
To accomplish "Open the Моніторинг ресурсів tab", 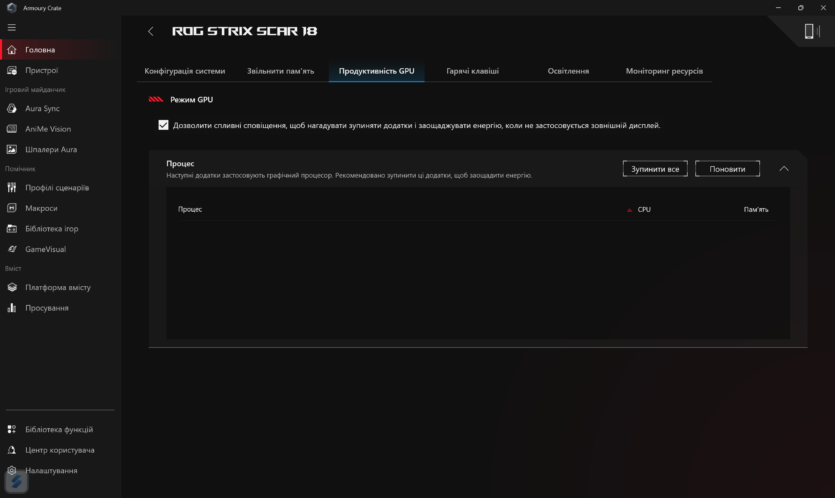I will [x=664, y=71].
